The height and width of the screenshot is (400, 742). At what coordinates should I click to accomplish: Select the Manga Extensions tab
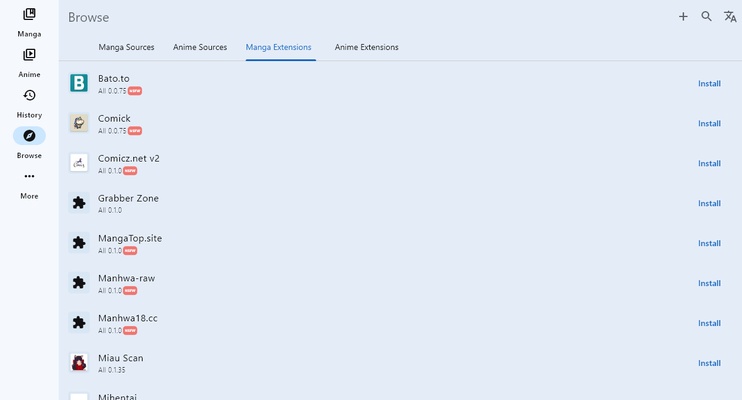(x=278, y=47)
